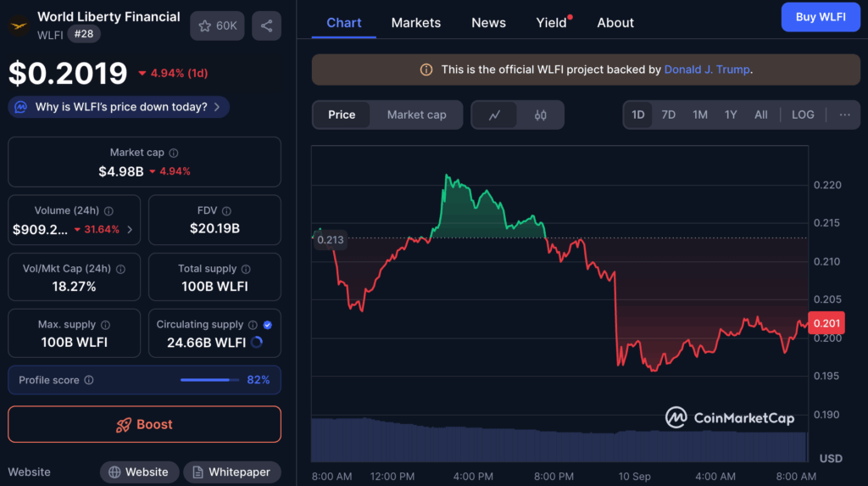Viewport: 868px width, 486px height.
Task: Click circulating supply verified badge
Action: [268, 325]
